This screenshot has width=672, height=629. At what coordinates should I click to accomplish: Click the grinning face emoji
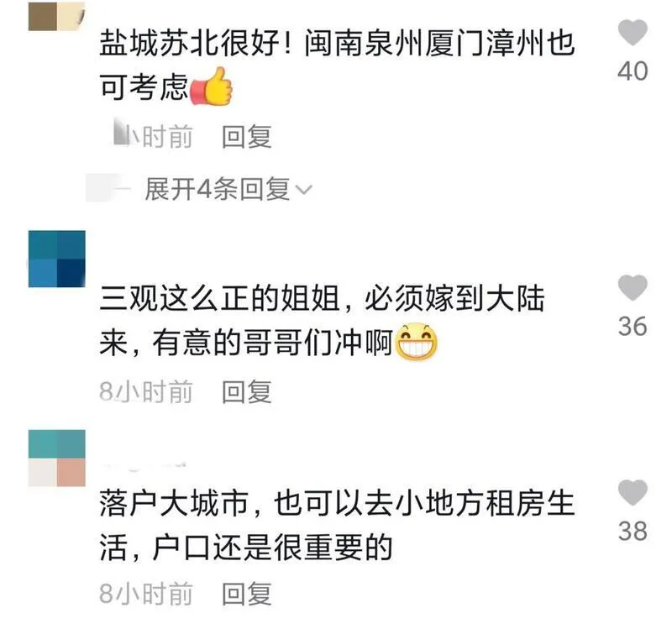pos(416,342)
